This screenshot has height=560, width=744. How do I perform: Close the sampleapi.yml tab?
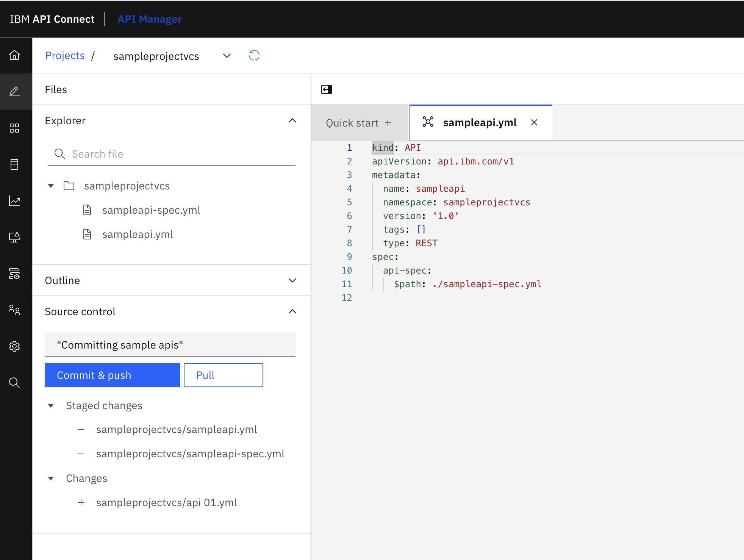tap(534, 122)
